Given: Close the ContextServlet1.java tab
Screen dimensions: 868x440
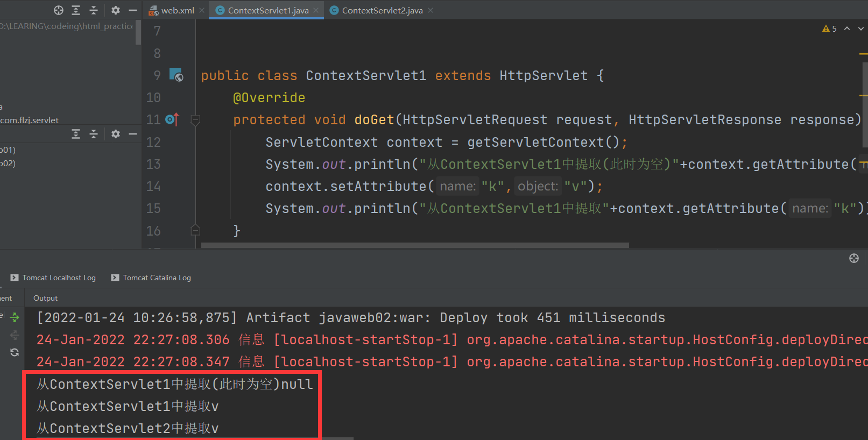Looking at the screenshot, I should pyautogui.click(x=316, y=10).
